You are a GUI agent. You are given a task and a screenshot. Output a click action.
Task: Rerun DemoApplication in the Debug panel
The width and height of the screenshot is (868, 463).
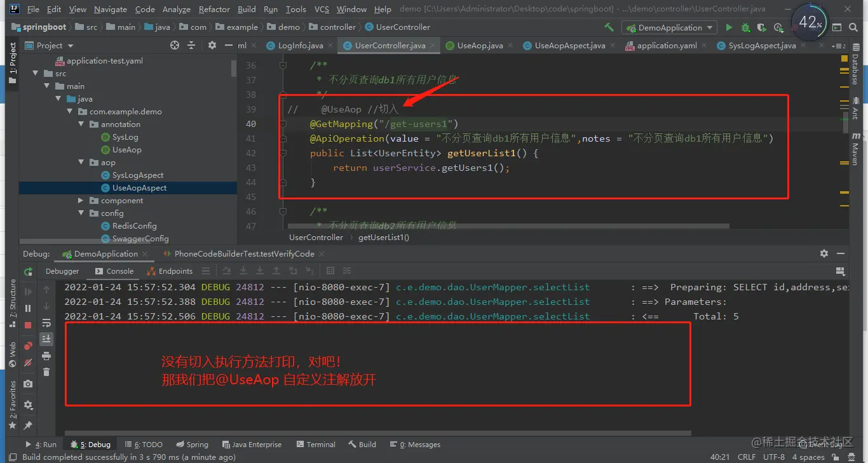[x=28, y=272]
